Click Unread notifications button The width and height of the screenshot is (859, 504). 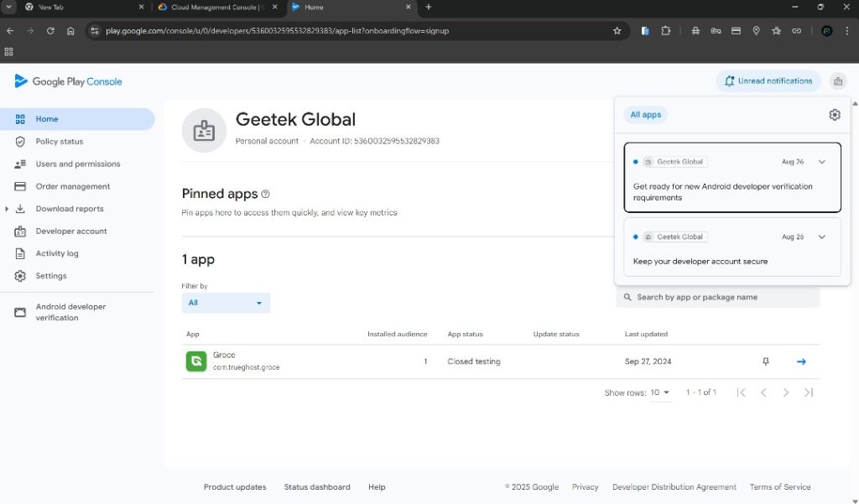(768, 81)
